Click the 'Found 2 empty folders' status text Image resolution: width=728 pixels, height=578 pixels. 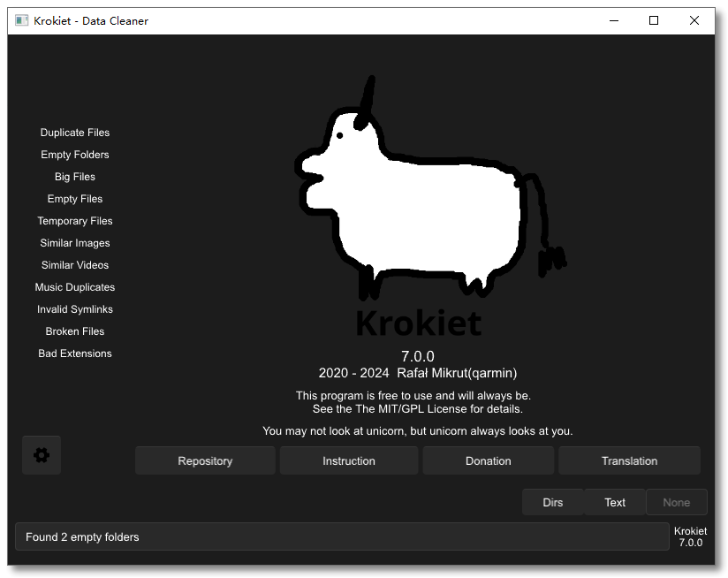[x=82, y=537]
